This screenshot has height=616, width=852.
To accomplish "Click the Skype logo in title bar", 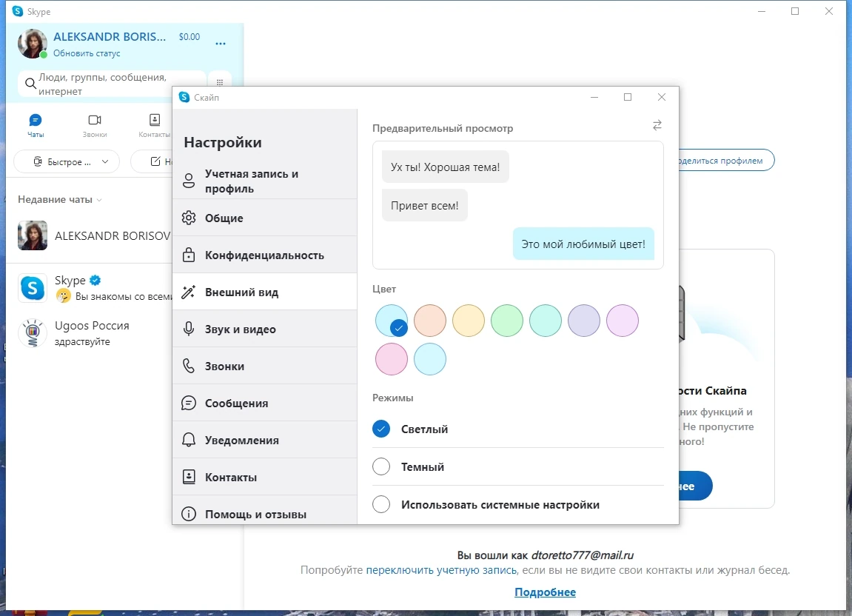I will [17, 11].
